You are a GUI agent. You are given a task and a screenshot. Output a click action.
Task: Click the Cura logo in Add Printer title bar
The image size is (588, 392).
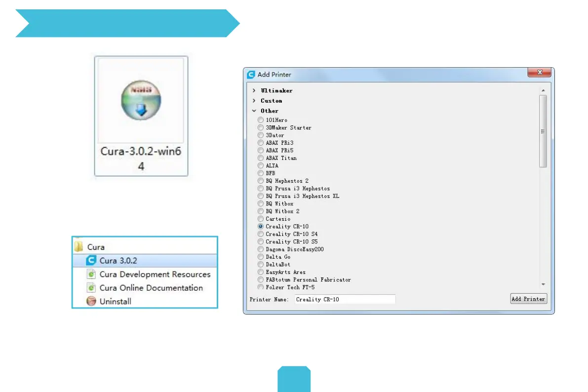click(x=251, y=75)
